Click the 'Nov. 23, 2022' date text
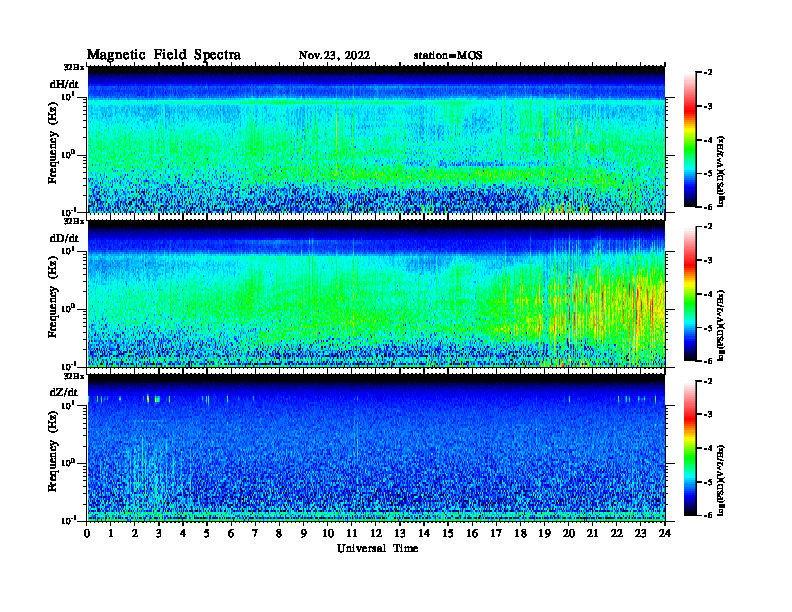This screenshot has height=612, width=792. [334, 56]
